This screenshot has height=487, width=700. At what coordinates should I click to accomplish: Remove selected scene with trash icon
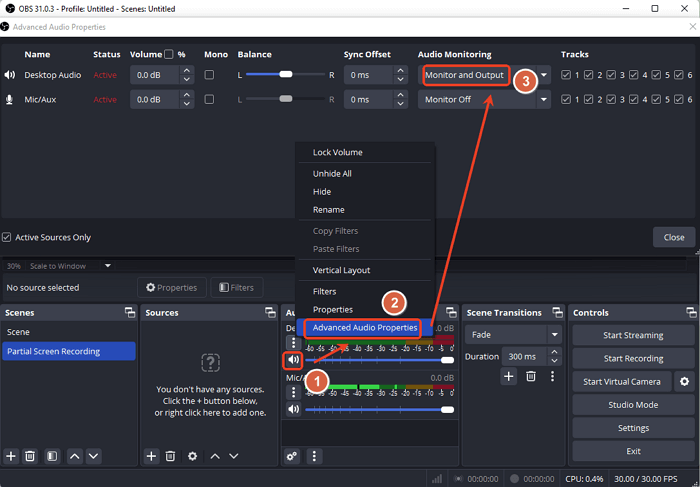point(30,456)
